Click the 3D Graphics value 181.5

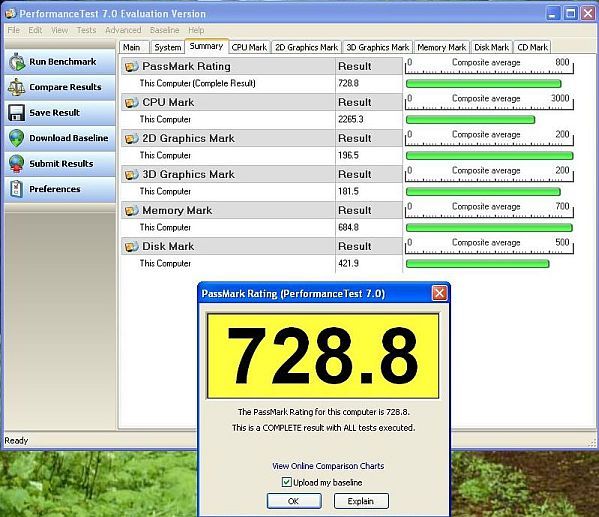(348, 191)
